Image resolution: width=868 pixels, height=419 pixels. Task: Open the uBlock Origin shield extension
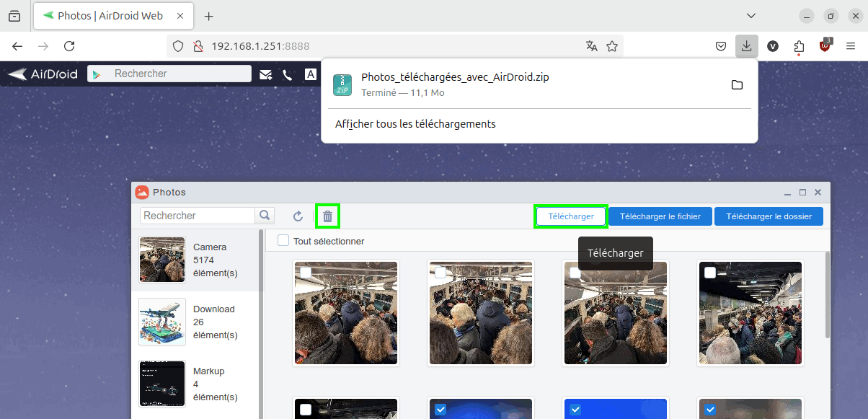pos(825,46)
